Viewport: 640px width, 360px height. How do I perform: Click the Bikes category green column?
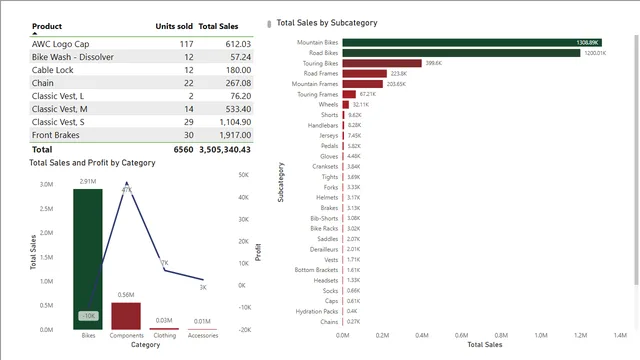[88, 259]
